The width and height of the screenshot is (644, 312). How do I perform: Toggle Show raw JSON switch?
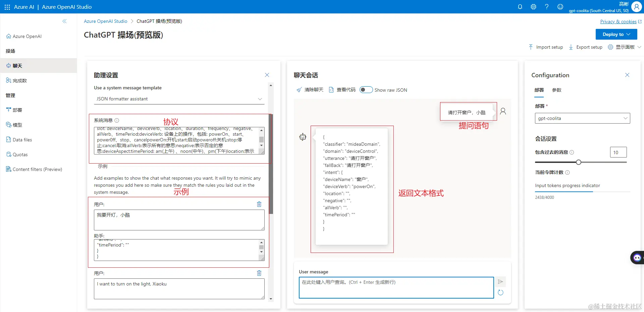pyautogui.click(x=366, y=90)
